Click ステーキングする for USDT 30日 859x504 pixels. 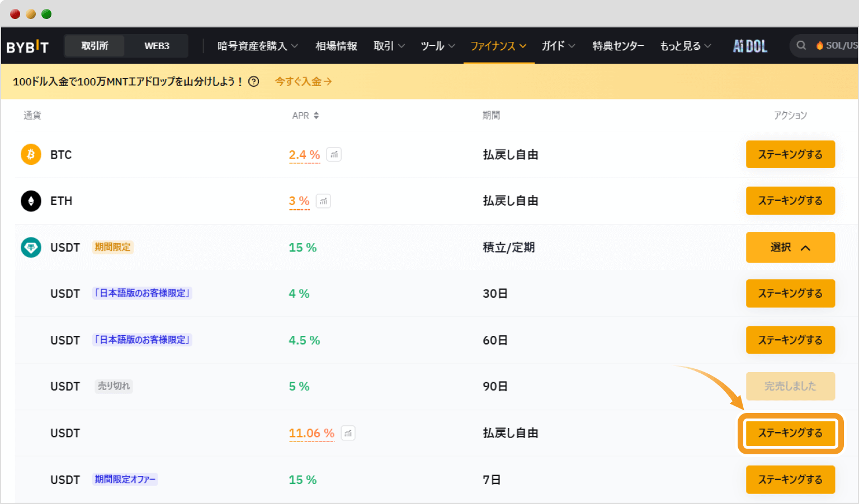[x=790, y=293]
